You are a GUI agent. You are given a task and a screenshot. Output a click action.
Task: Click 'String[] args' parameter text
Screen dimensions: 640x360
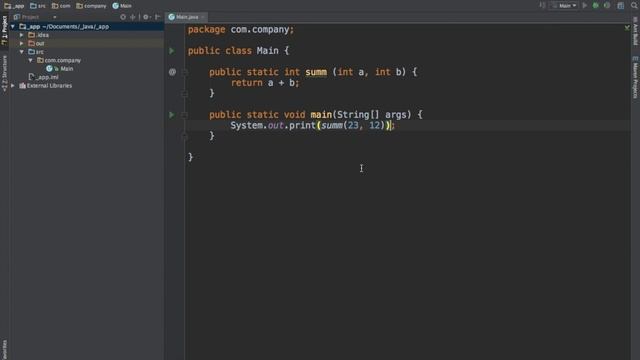[x=372, y=115]
